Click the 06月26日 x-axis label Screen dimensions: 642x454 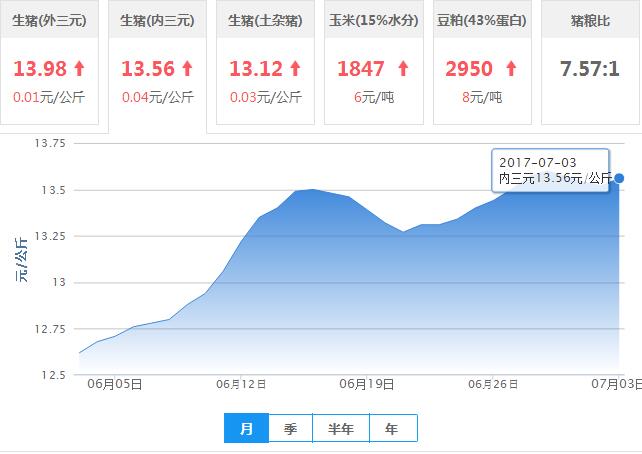coord(493,384)
